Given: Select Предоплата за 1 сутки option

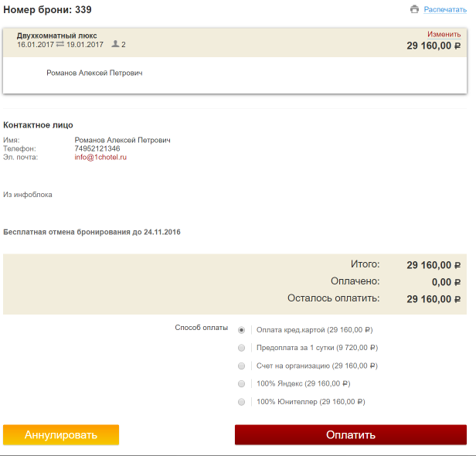Looking at the screenshot, I should tap(241, 348).
